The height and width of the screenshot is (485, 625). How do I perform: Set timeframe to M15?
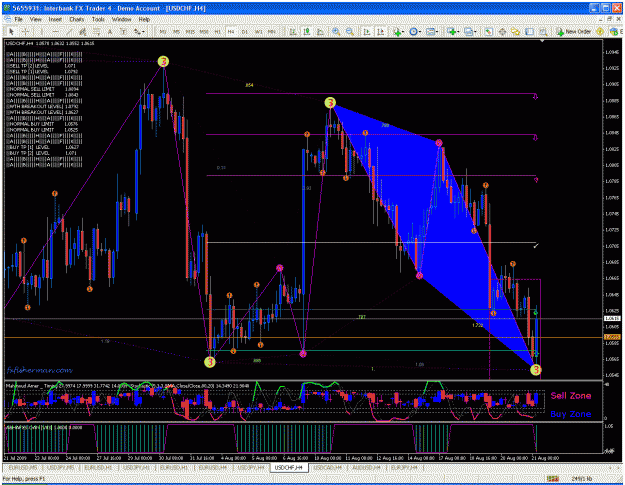coord(190,31)
